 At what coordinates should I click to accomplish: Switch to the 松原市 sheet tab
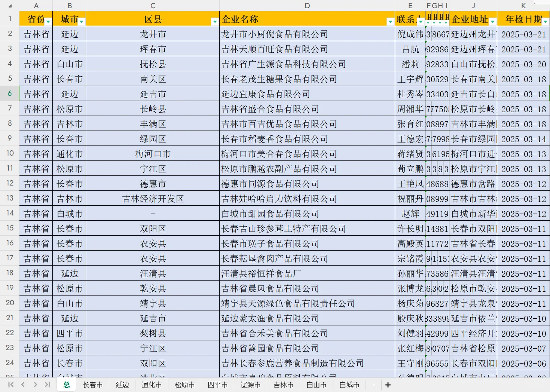tap(184, 385)
